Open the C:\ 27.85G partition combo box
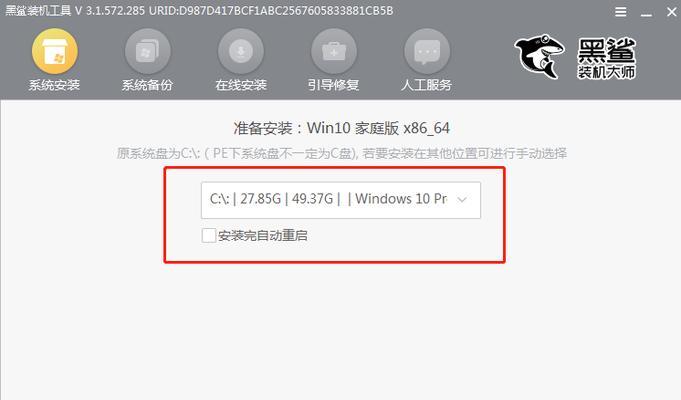 click(340, 200)
